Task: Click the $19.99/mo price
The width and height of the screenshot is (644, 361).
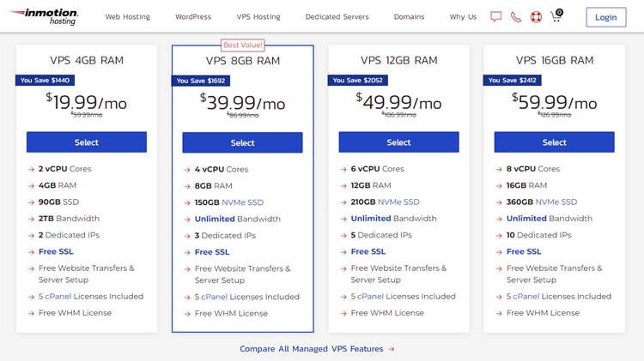Action: [x=86, y=102]
